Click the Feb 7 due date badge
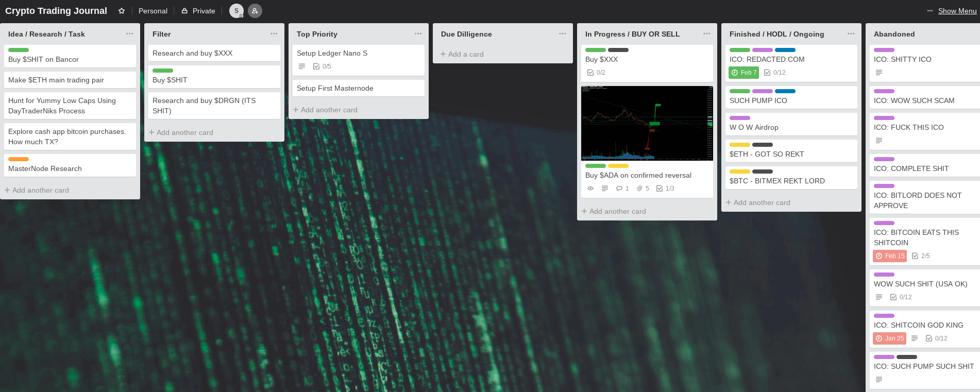The height and width of the screenshot is (392, 980). click(744, 73)
